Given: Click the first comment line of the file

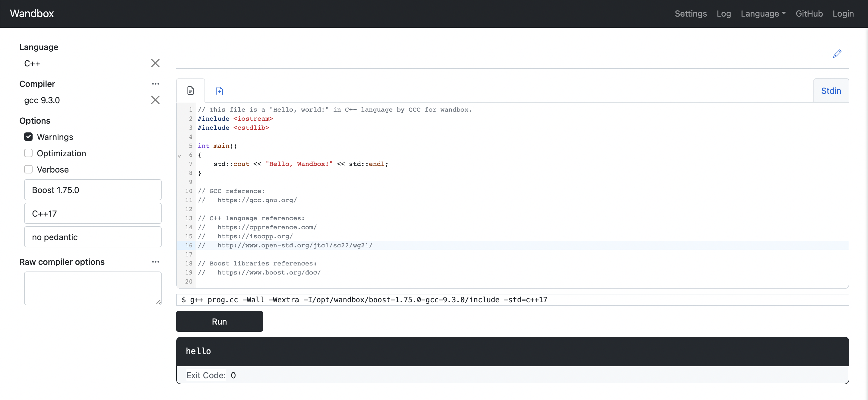Looking at the screenshot, I should click(334, 110).
